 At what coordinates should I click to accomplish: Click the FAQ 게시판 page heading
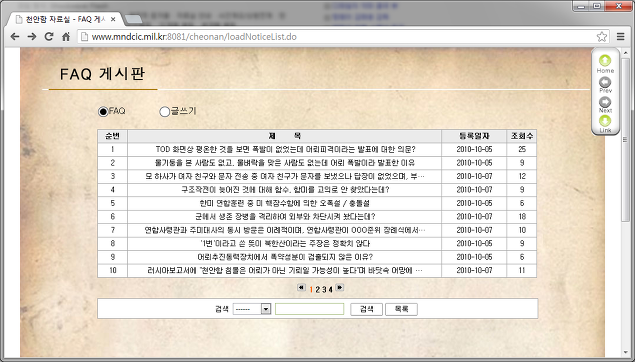click(102, 74)
